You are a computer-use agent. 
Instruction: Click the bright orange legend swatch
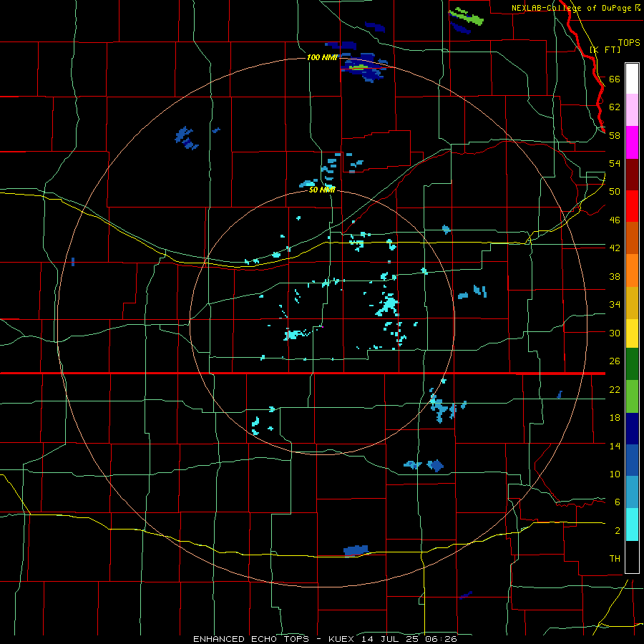tap(632, 270)
